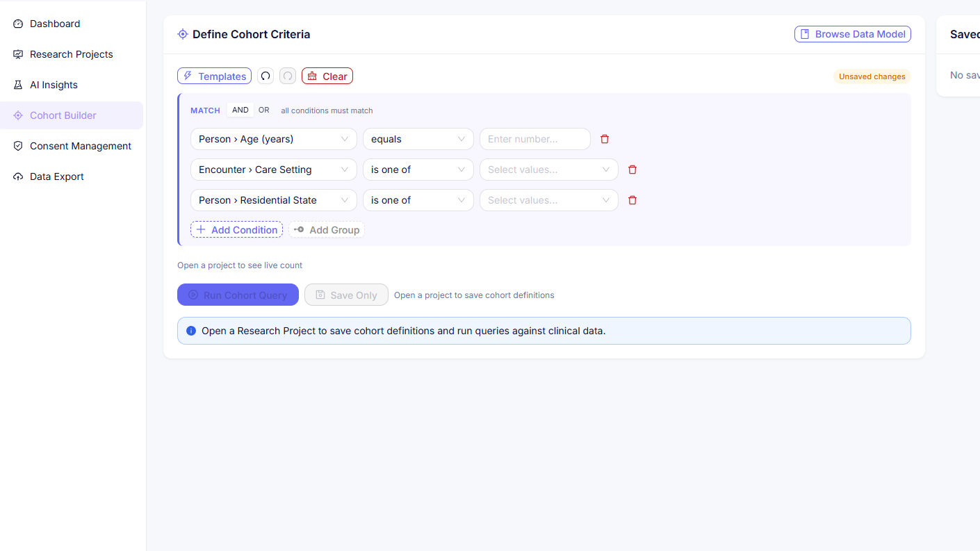Open the Dashboard sidebar item

tap(71, 24)
